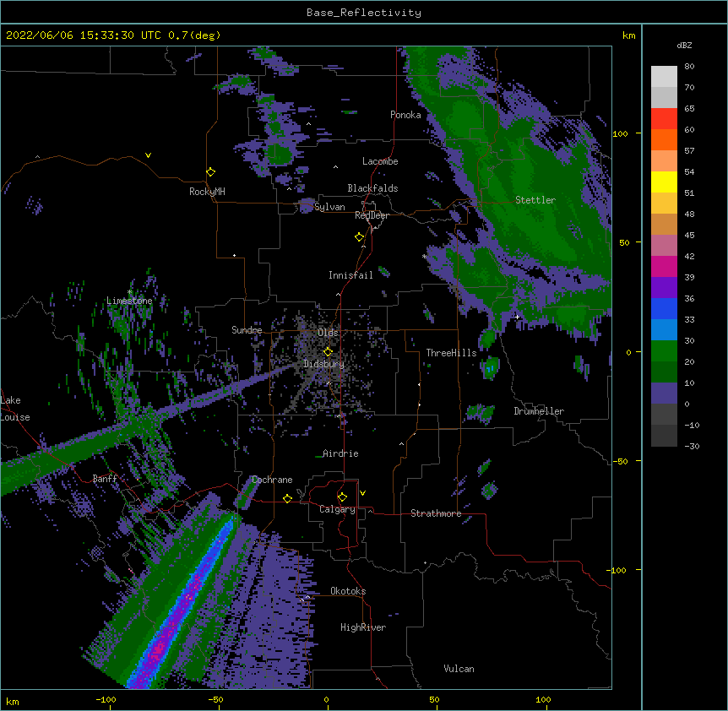728x711 pixels.
Task: Click the Base_Reflectivity title
Action: [364, 13]
